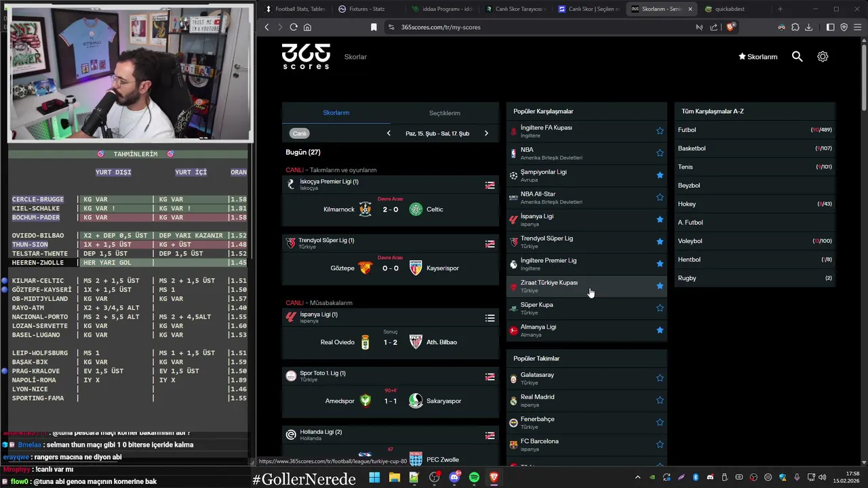Image resolution: width=868 pixels, height=488 pixels.
Task: Open the Skorlarım star link in header
Action: (x=758, y=57)
